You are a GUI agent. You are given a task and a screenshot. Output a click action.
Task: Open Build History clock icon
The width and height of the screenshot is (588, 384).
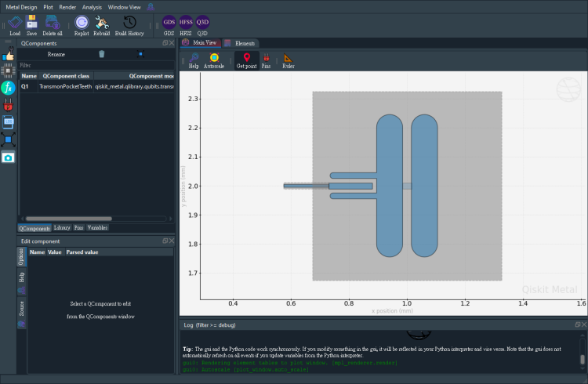coord(129,26)
